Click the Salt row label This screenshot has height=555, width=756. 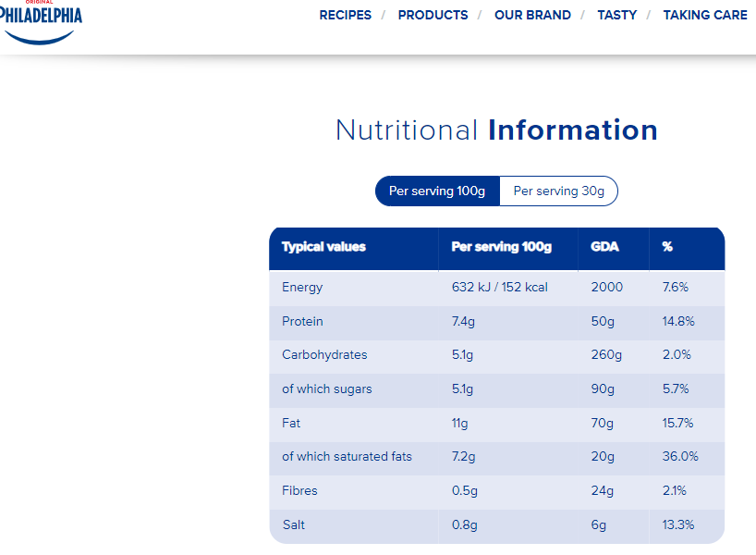click(294, 524)
